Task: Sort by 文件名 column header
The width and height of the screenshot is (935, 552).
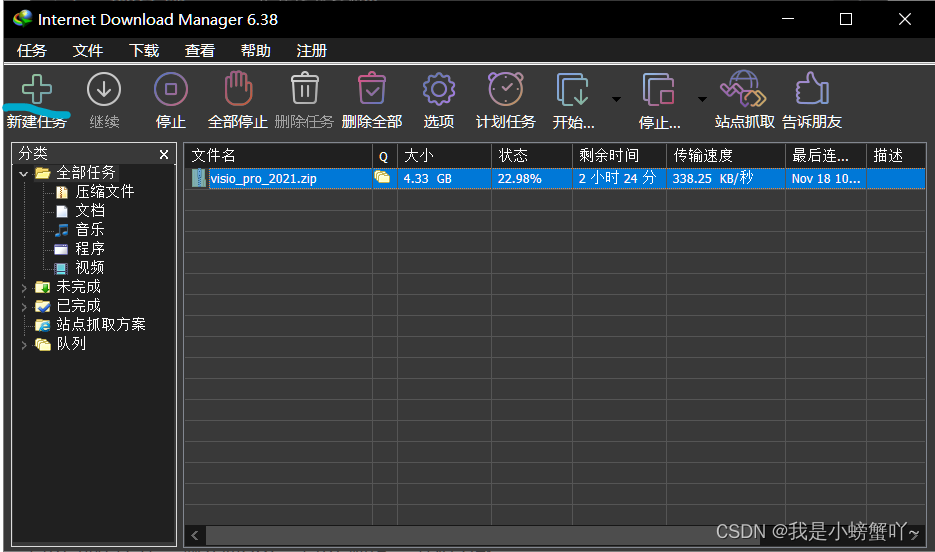Action: pos(278,156)
